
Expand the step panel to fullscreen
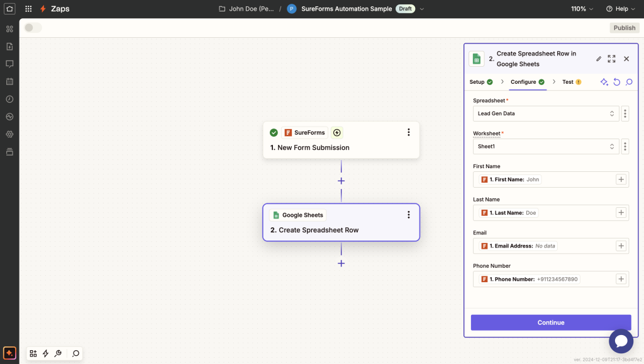611,59
